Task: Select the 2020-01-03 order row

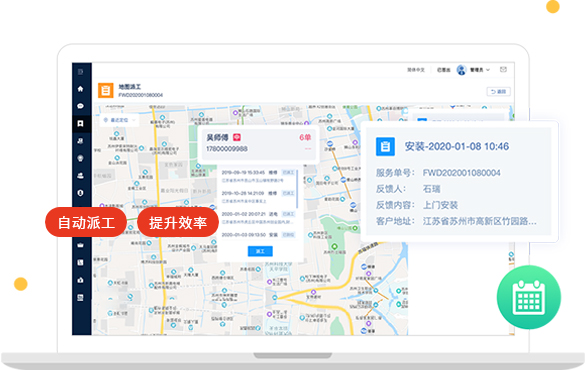Action: (258, 235)
